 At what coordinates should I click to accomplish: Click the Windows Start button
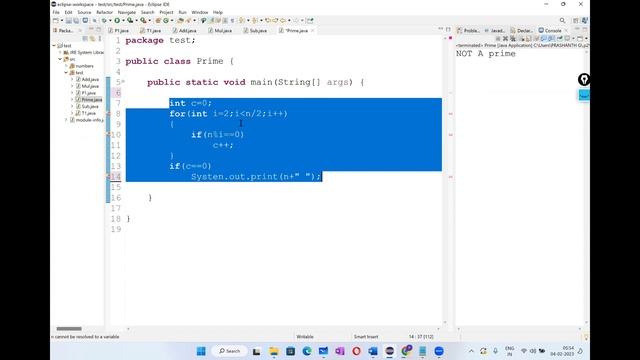pos(201,351)
